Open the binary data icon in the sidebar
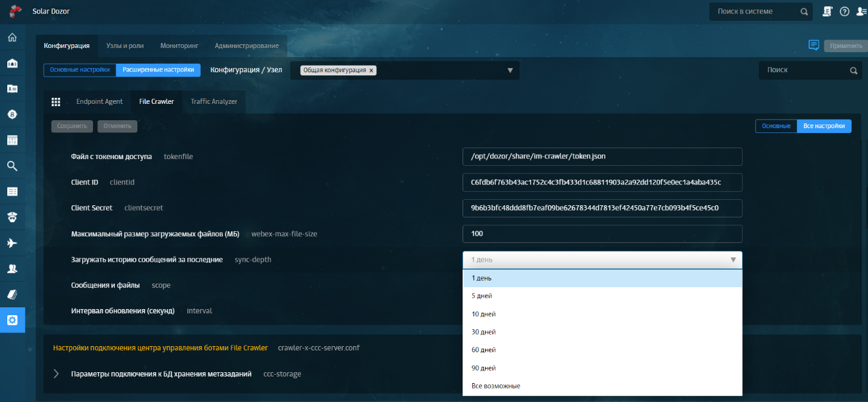The width and height of the screenshot is (868, 402). pos(12,140)
